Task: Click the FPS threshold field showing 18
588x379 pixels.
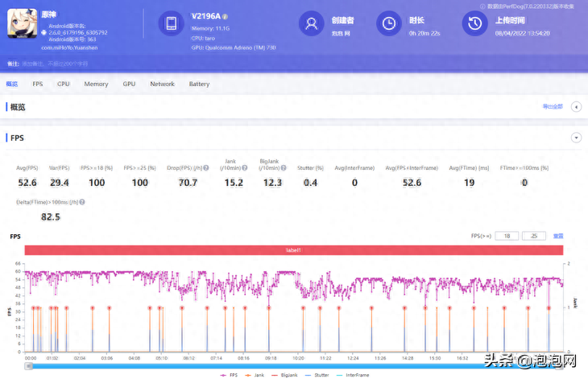Action: pyautogui.click(x=507, y=236)
